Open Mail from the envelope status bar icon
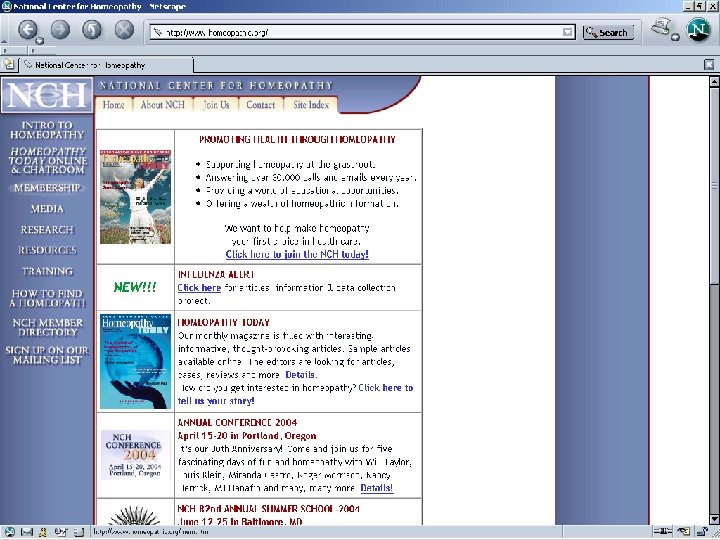 (x=27, y=532)
